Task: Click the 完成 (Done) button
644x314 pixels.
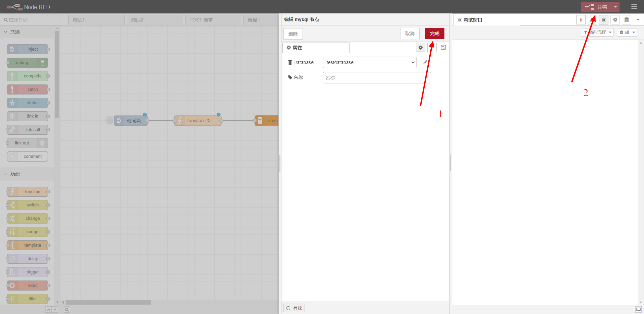Action: point(434,34)
